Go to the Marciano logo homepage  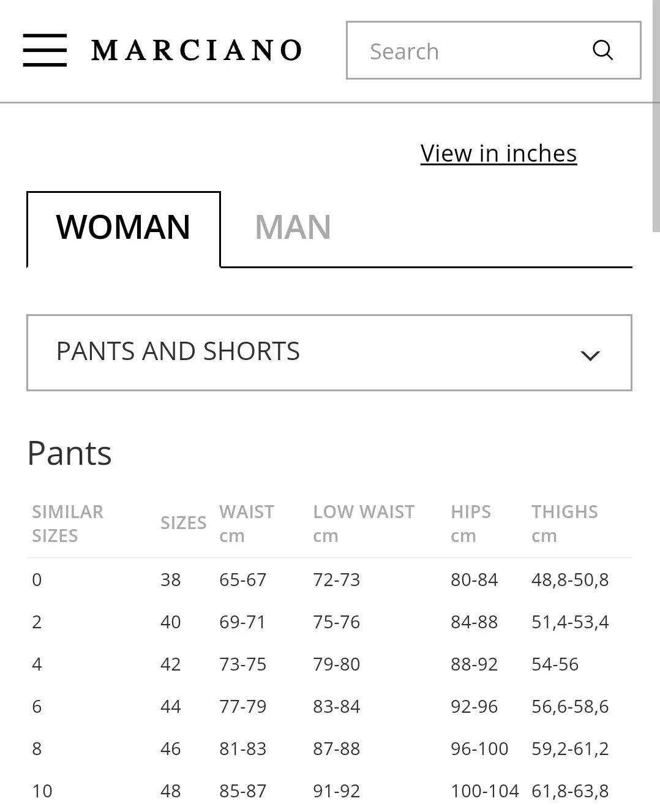197,50
